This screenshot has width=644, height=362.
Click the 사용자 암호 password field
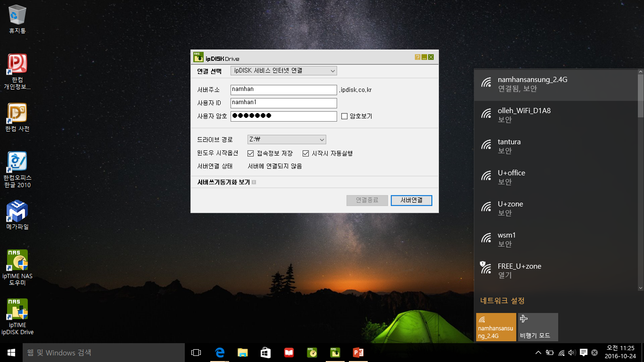point(284,116)
